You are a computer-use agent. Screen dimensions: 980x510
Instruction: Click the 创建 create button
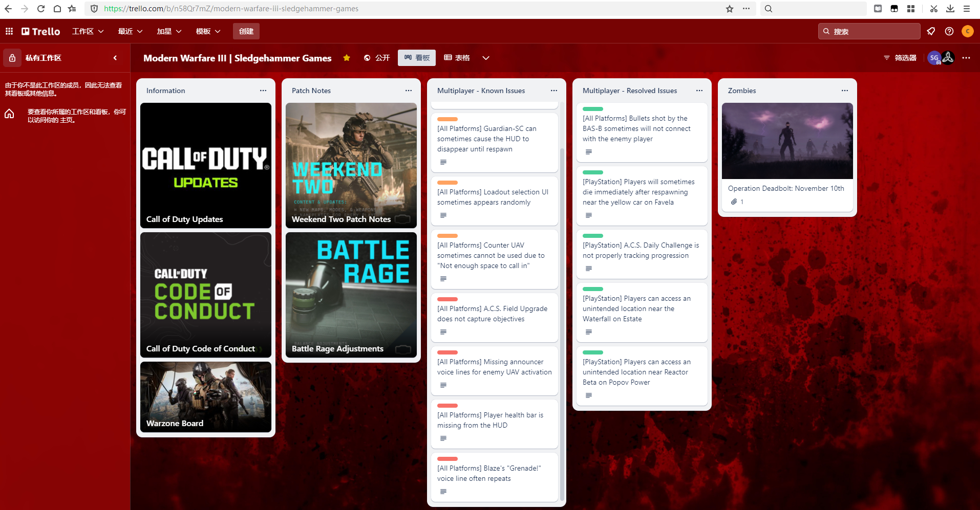point(246,31)
